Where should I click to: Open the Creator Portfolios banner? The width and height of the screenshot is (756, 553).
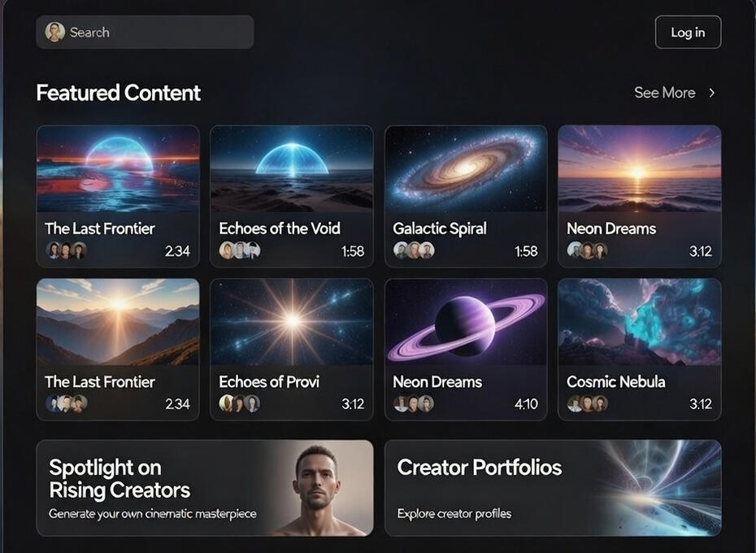[x=553, y=488]
